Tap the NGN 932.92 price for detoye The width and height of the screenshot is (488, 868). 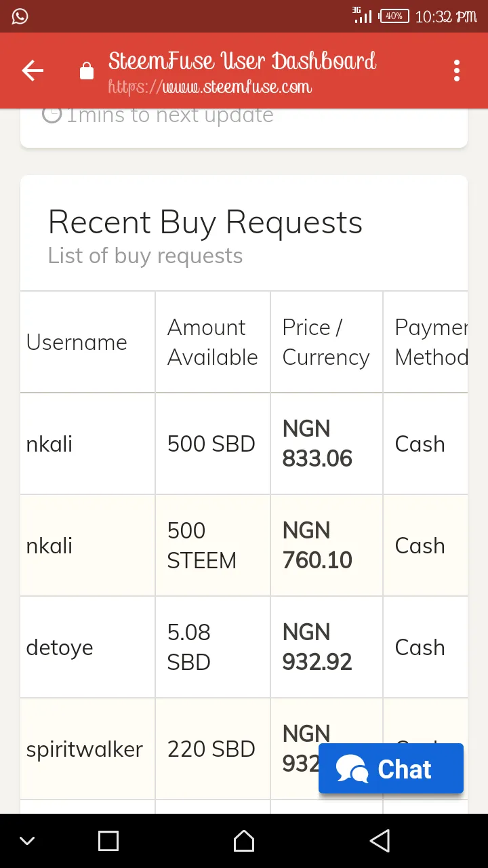tap(317, 647)
